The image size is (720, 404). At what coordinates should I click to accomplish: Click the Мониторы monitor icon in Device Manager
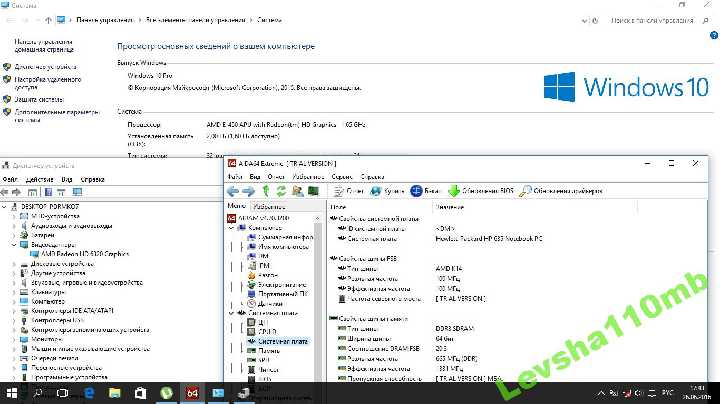[x=24, y=339]
